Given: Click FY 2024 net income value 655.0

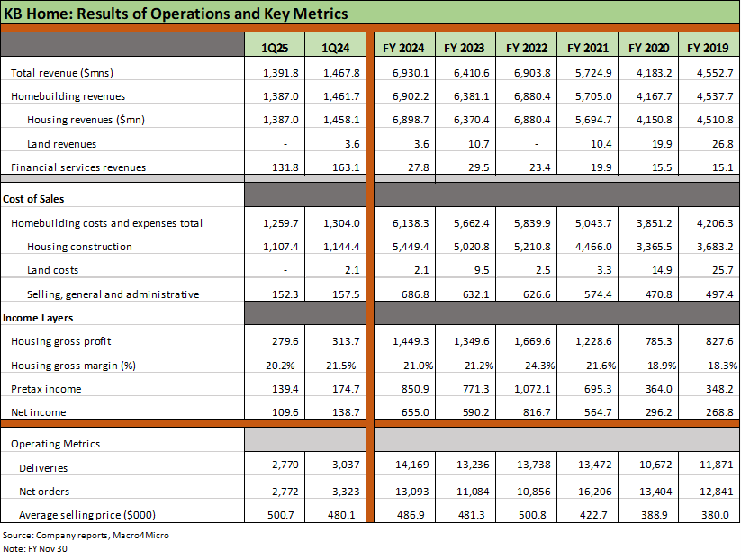Looking at the screenshot, I should 415,412.
